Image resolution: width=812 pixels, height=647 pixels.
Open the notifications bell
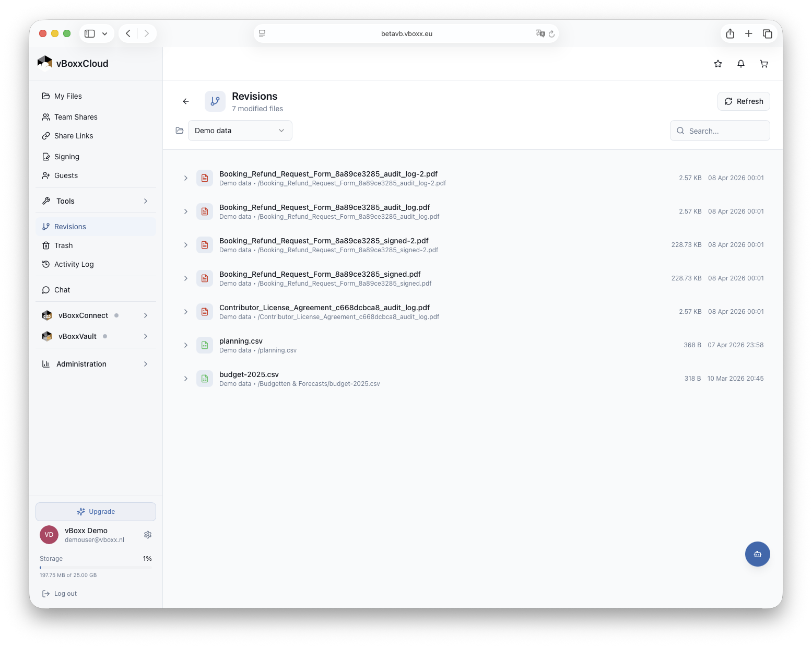[741, 64]
